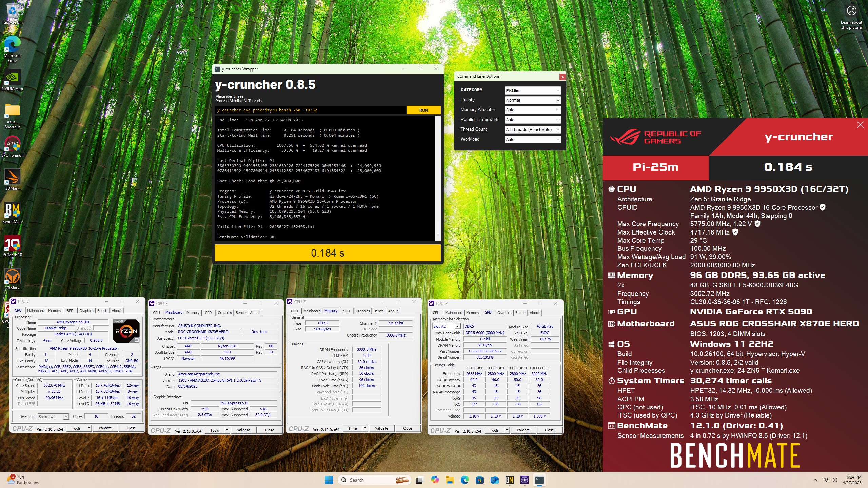Open the CATEGORY dropdown showing Pi-25m
The image size is (868, 488).
pyautogui.click(x=533, y=90)
